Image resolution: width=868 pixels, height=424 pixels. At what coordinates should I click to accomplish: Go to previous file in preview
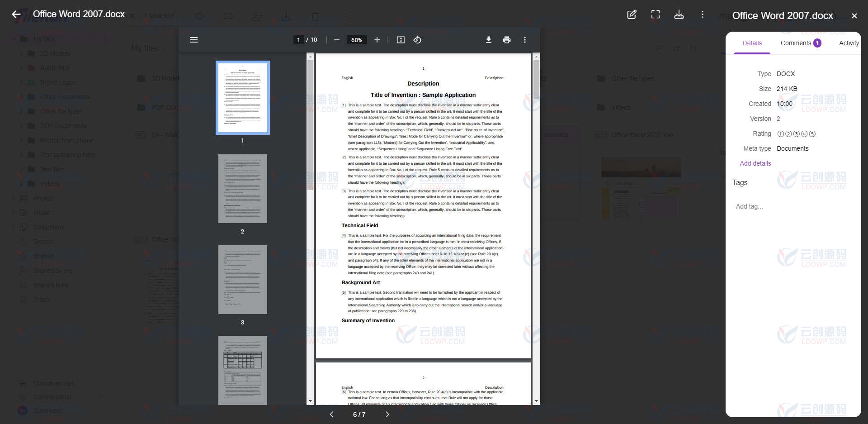tap(331, 414)
